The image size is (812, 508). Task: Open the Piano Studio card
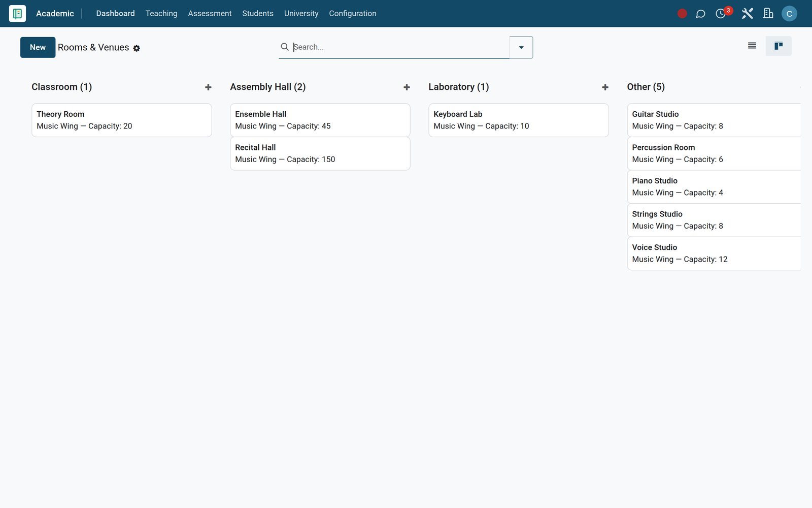pos(714,186)
